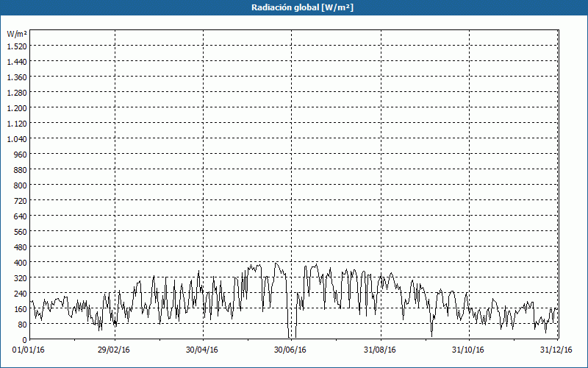Click the y-axis value 240
Viewport: 588px width, 368px height.
tap(21, 294)
